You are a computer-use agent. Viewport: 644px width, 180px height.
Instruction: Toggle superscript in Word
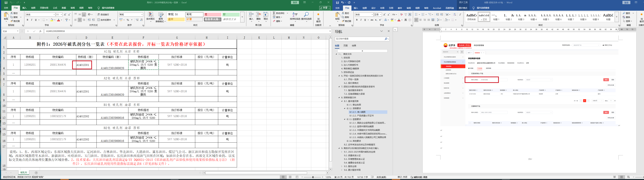tap(380, 20)
